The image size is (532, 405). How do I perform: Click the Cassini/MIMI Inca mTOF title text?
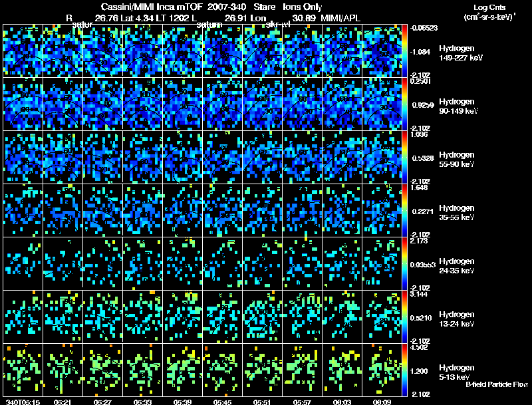point(152,7)
